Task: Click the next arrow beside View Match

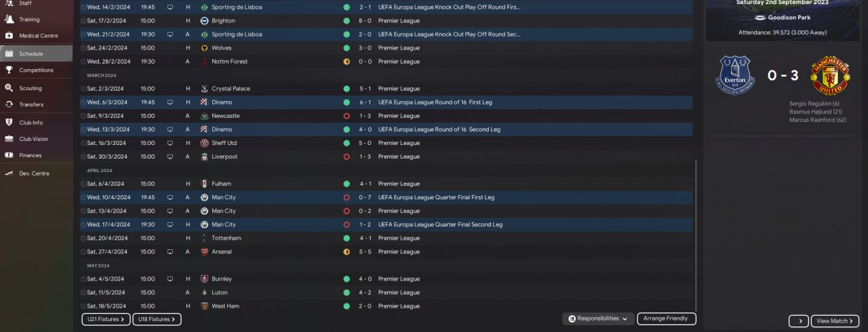Action: tap(799, 321)
